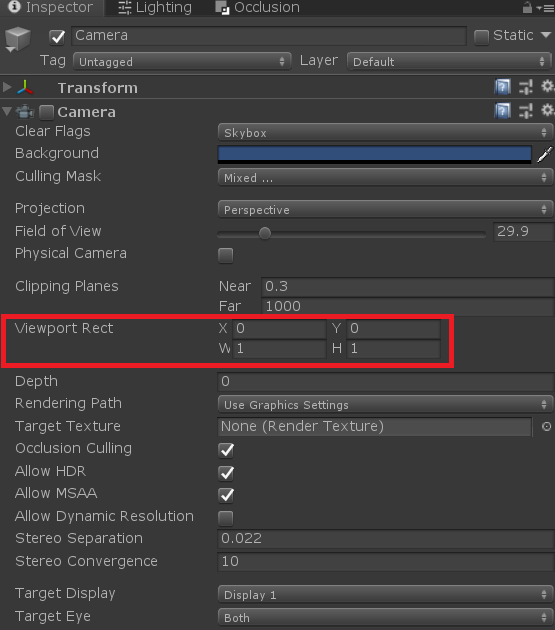Switch to the Occlusion tab
Viewport: 555px width, 630px height.
[258, 8]
